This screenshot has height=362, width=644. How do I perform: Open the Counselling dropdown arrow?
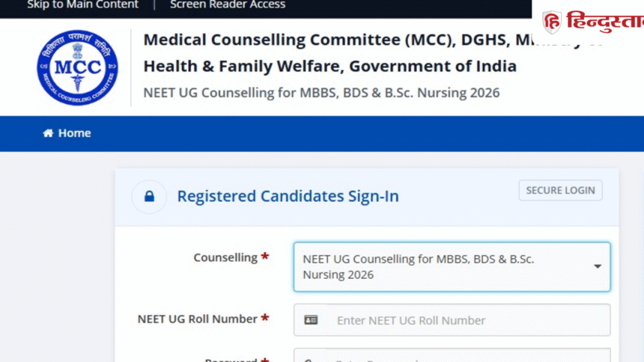pyautogui.click(x=597, y=267)
